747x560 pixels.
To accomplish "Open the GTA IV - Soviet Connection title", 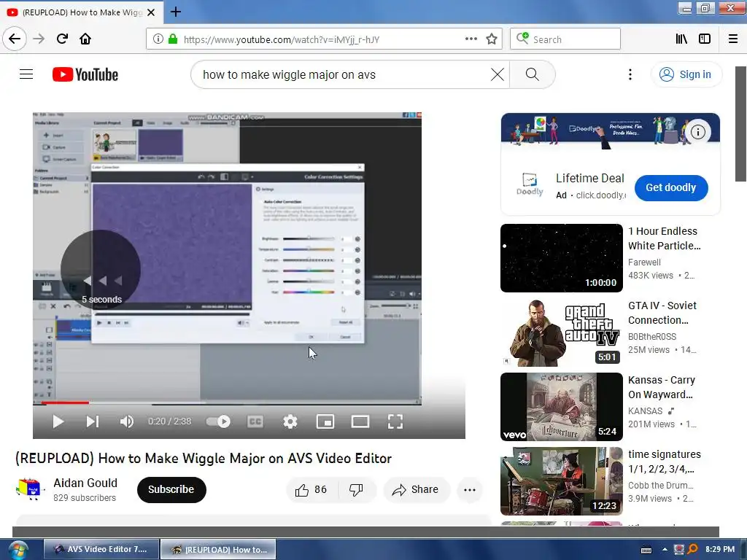I will click(x=662, y=313).
